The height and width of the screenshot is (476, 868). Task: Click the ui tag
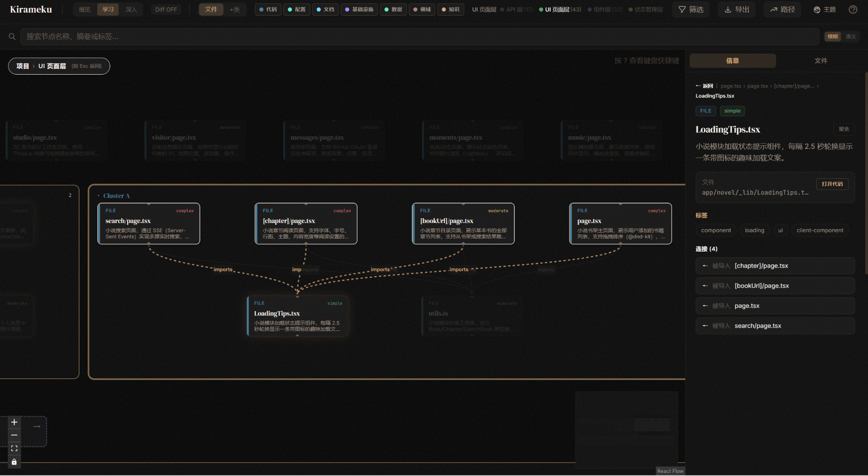[x=780, y=230]
